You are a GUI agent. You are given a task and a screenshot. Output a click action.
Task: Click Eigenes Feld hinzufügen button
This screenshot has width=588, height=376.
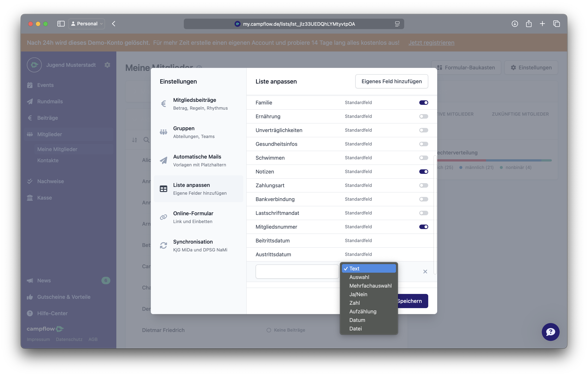pyautogui.click(x=392, y=81)
